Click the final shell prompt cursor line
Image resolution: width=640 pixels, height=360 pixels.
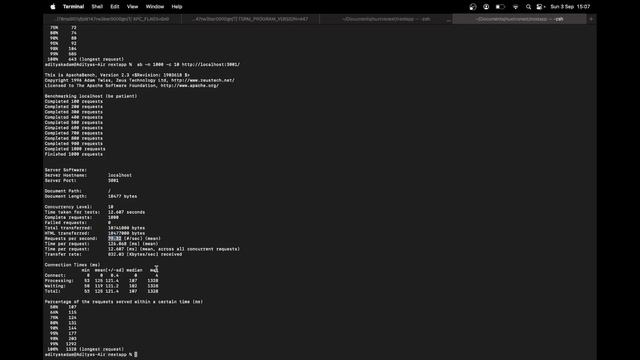point(91,355)
